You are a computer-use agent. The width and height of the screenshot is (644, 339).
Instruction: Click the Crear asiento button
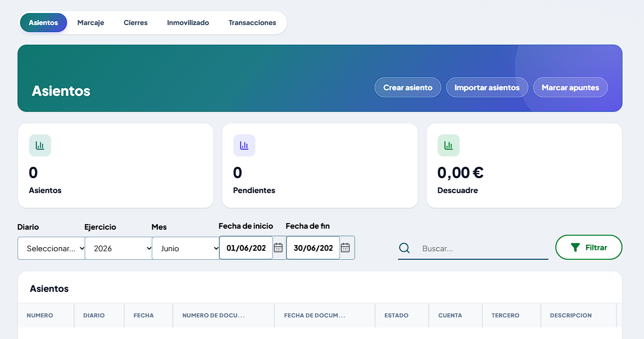408,87
